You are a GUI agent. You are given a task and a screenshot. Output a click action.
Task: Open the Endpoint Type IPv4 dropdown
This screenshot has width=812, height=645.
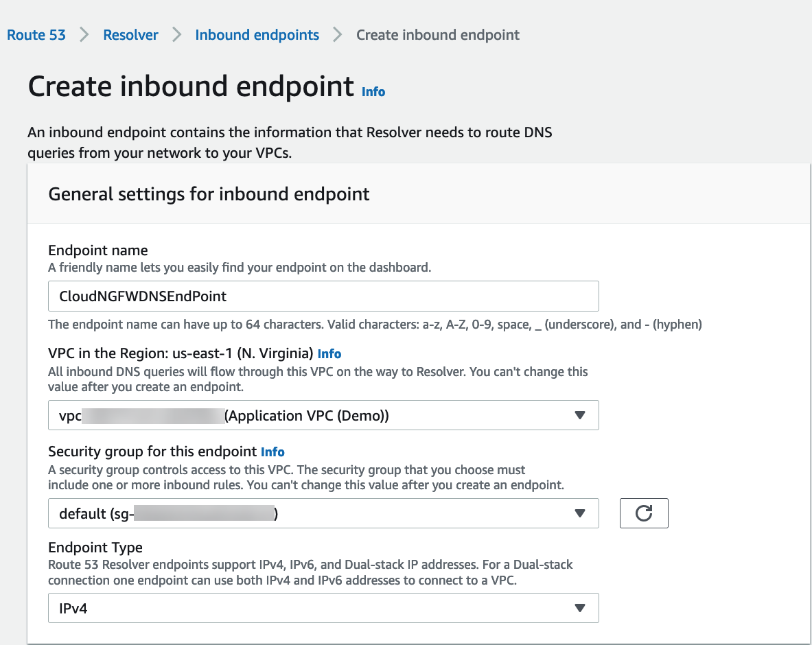[323, 608]
